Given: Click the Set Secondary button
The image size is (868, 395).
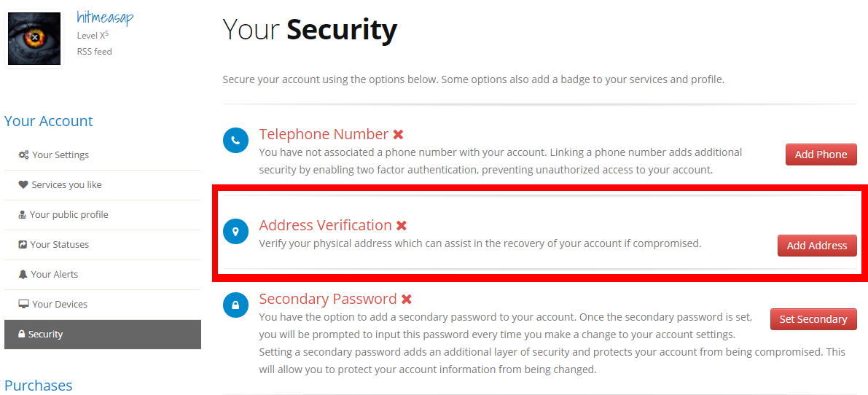Looking at the screenshot, I should click(x=813, y=319).
